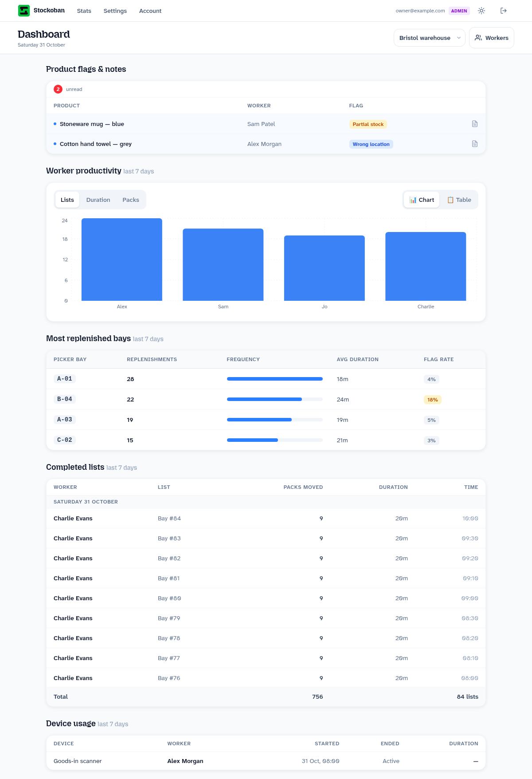Click the B-04 bay tag

point(65,399)
